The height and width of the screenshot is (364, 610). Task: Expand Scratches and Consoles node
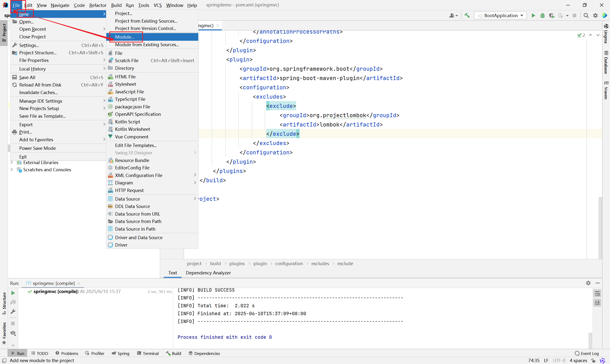[12, 169]
